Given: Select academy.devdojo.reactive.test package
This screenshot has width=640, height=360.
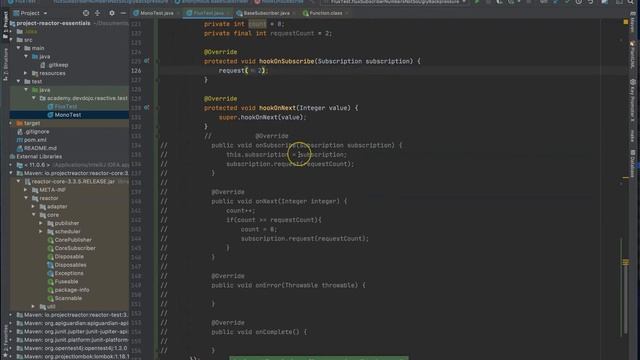Looking at the screenshot, I should tap(87, 98).
